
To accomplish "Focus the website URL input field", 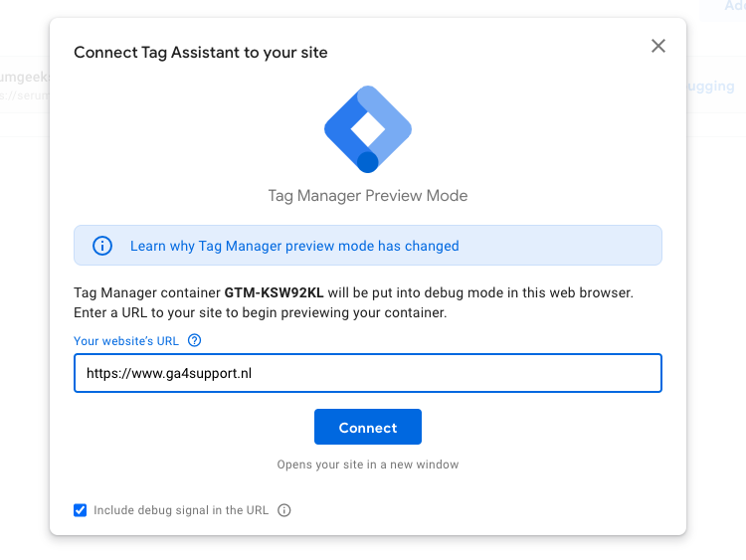I will click(x=368, y=373).
